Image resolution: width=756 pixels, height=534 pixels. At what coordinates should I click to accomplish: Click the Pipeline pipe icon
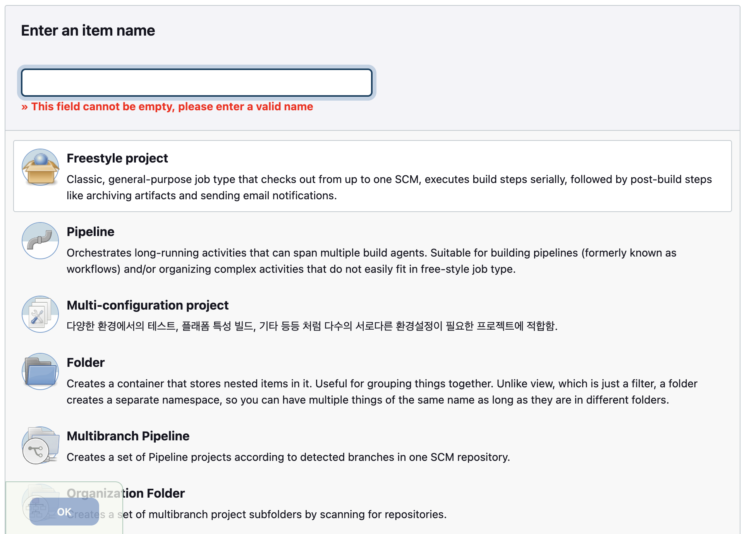point(40,241)
